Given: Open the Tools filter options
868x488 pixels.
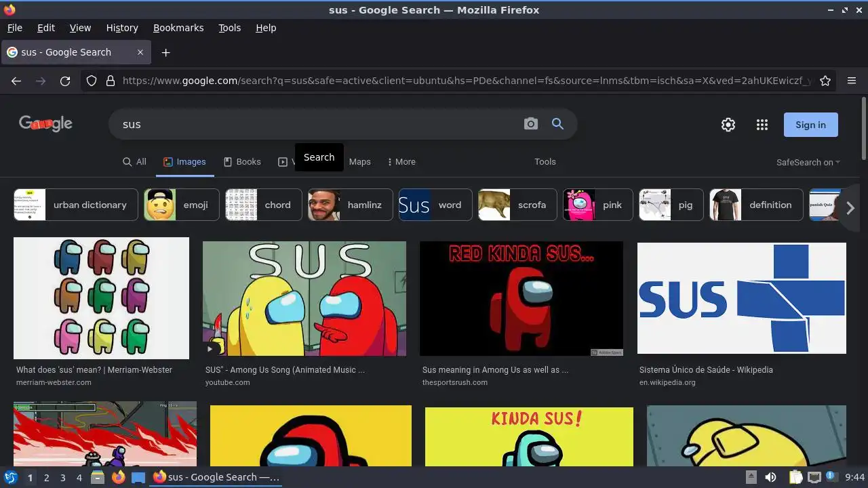Looking at the screenshot, I should pyautogui.click(x=545, y=162).
